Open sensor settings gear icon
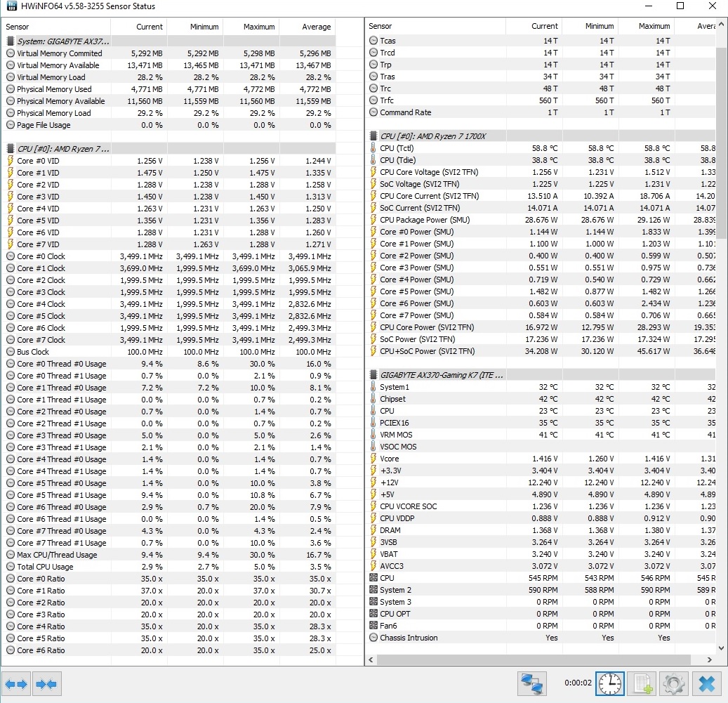 [674, 683]
